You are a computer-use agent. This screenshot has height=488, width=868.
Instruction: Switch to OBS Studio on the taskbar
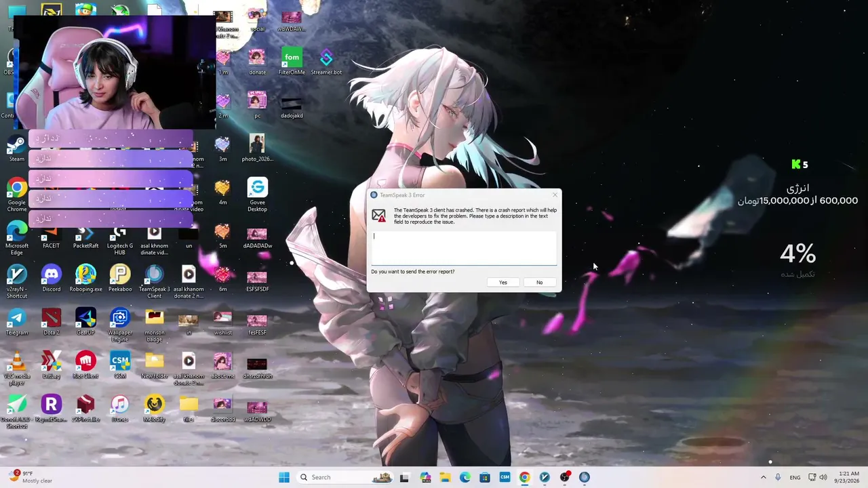coord(564,477)
